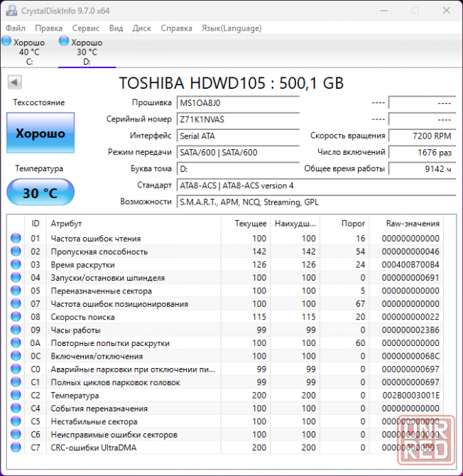Click the Текущее column header
Screen dimensions: 463x476
pyautogui.click(x=246, y=223)
